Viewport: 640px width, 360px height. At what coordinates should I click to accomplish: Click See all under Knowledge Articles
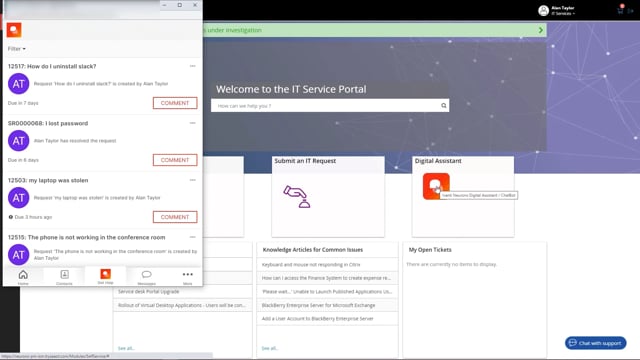(270, 348)
